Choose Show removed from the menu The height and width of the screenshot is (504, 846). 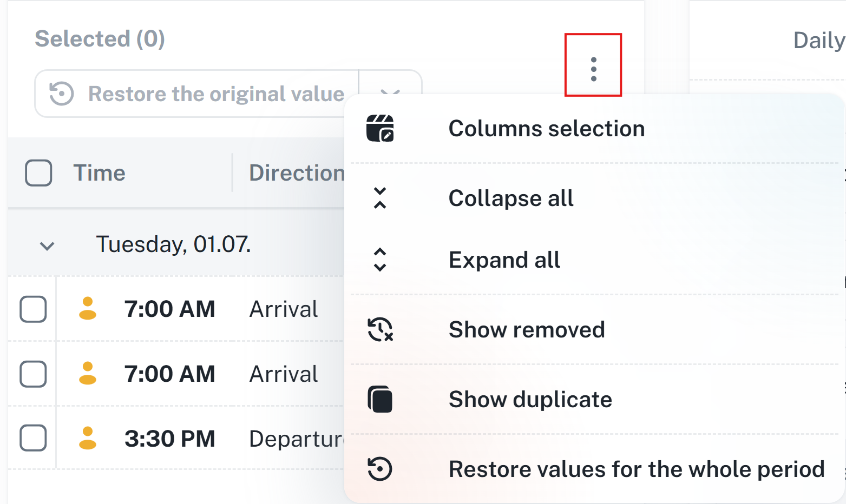click(x=526, y=329)
